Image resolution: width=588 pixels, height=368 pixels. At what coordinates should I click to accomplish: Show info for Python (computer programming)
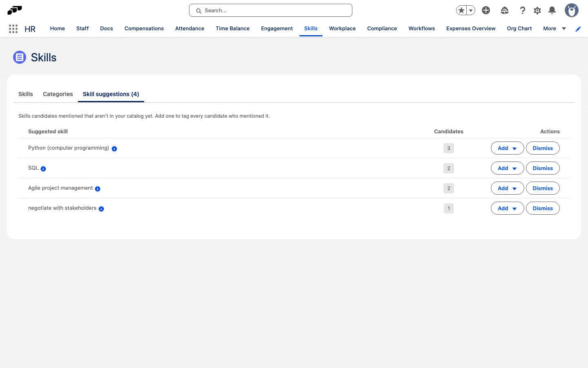click(x=114, y=149)
